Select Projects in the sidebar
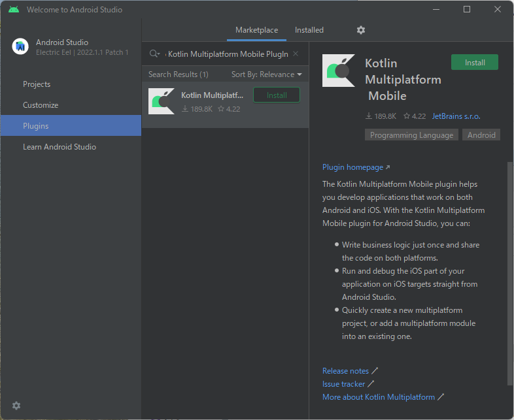 coord(37,84)
